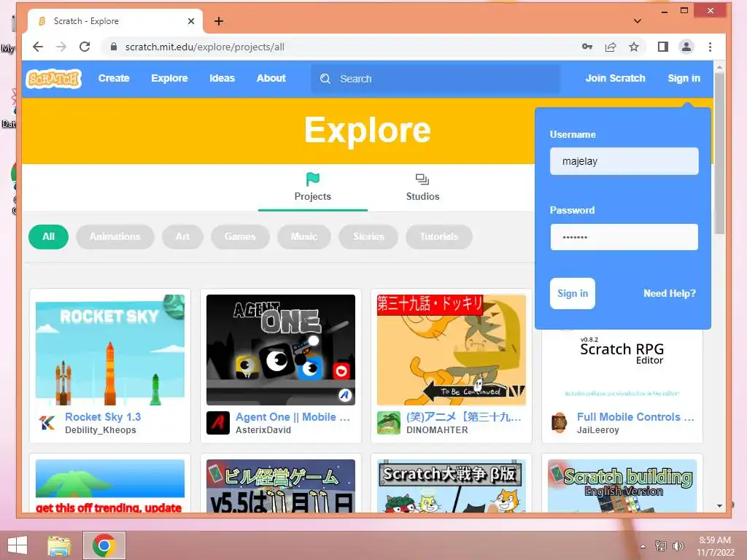The height and width of the screenshot is (560, 747).
Task: Select the Animations category filter
Action: tap(115, 237)
